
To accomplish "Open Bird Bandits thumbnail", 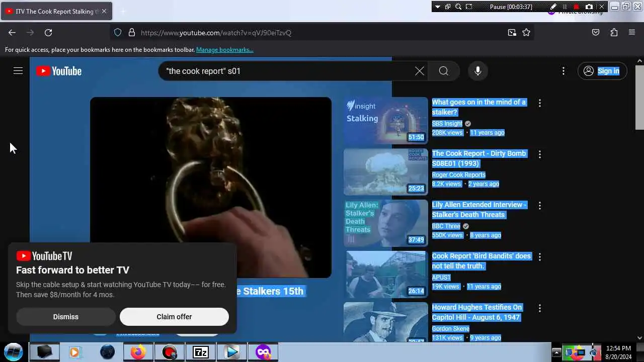I will [x=386, y=275].
